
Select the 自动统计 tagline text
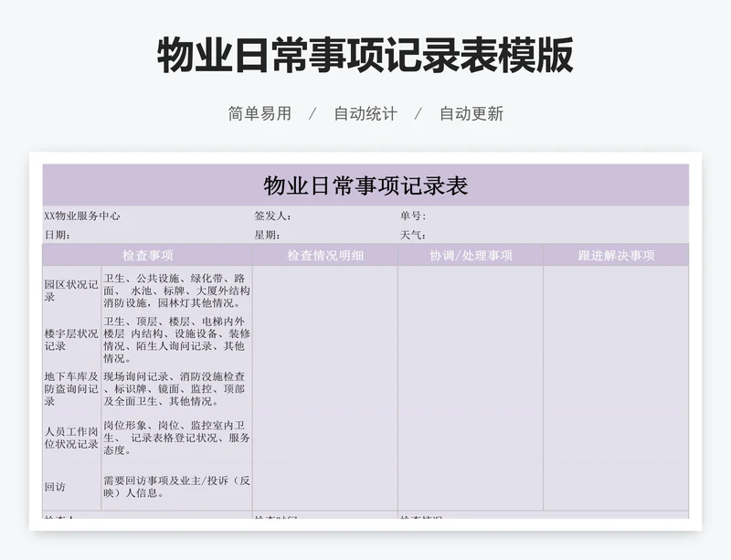tap(365, 113)
